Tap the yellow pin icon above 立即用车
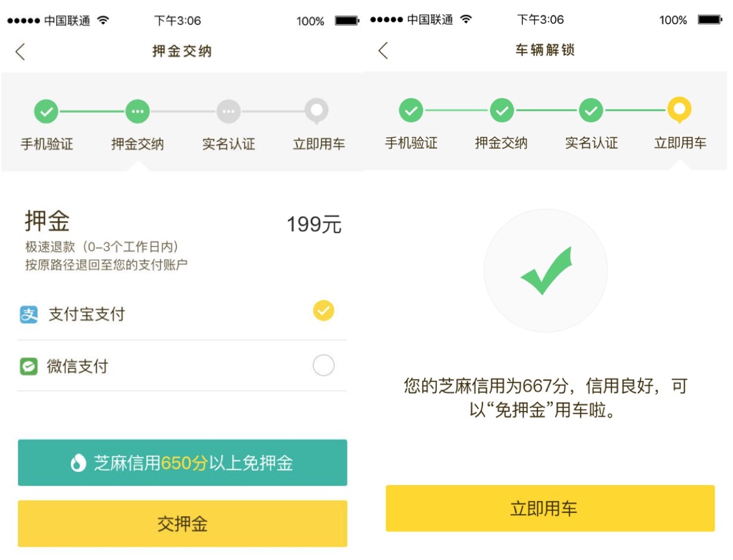The image size is (733, 560). click(x=679, y=111)
